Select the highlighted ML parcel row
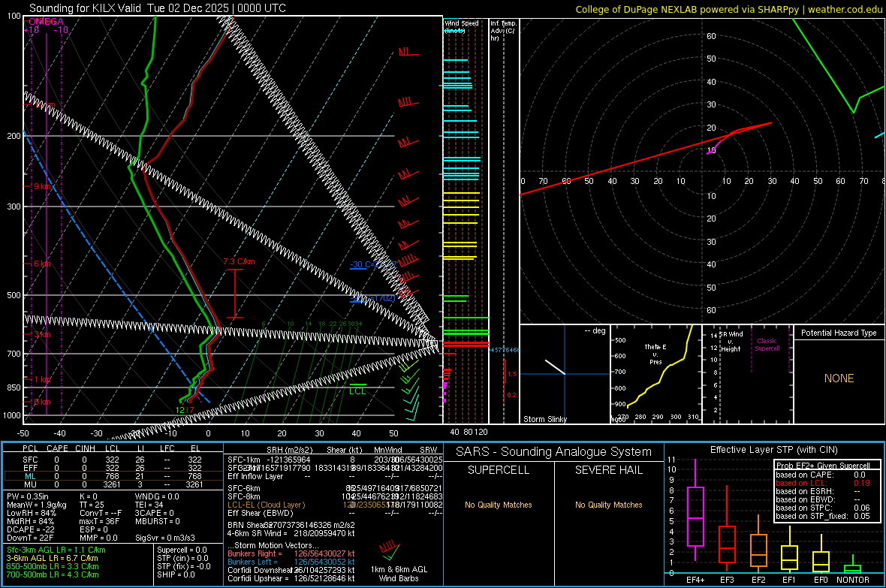The height and width of the screenshot is (588, 886). 113,476
